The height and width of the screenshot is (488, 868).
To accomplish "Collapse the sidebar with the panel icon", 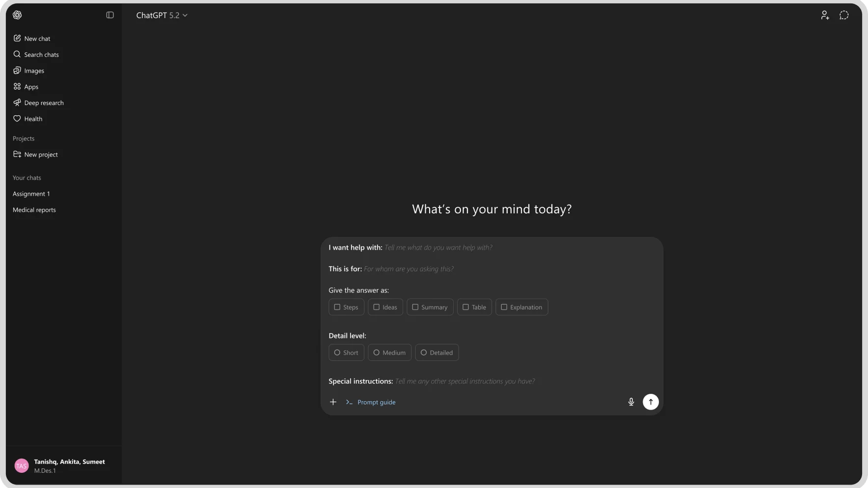I will pos(110,15).
